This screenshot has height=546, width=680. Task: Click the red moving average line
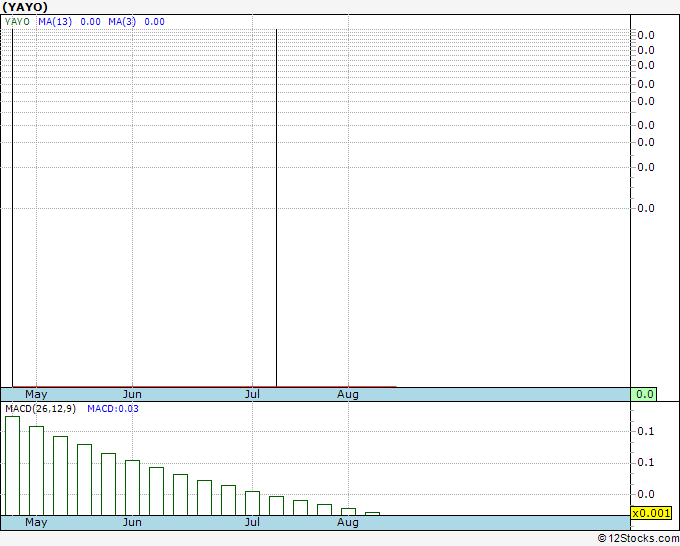[200, 386]
